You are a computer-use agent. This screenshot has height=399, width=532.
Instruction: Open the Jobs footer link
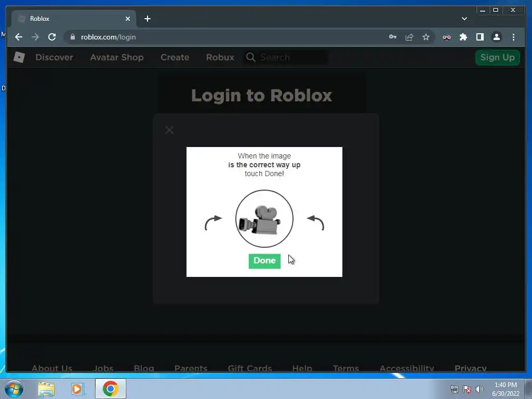click(x=103, y=368)
